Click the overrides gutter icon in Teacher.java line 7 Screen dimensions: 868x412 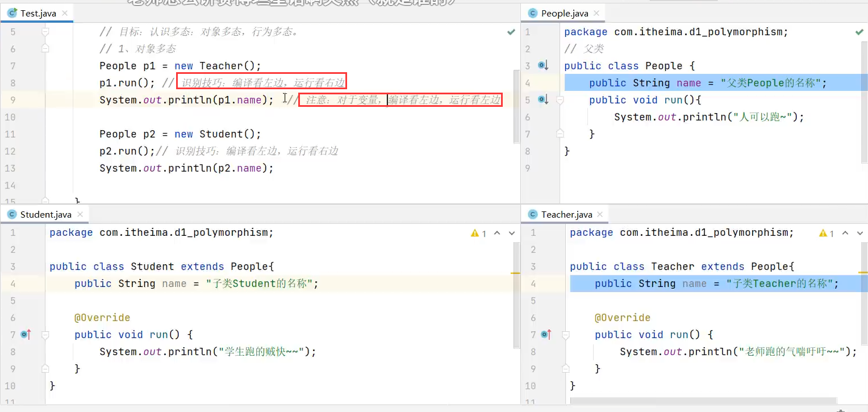(546, 335)
